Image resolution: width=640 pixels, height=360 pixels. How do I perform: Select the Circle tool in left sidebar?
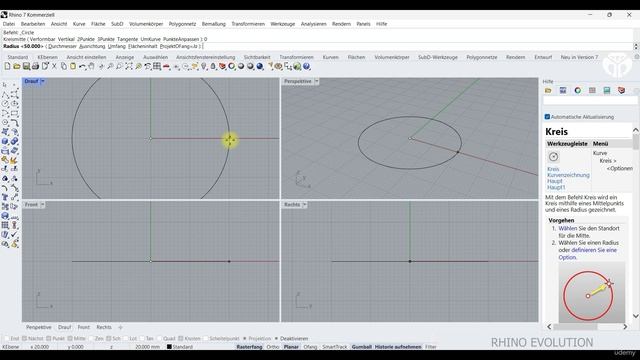(x=5, y=104)
